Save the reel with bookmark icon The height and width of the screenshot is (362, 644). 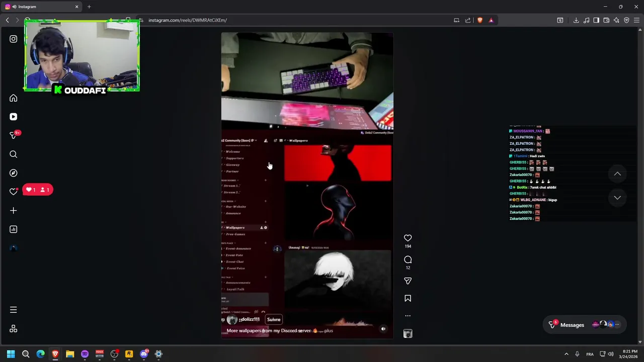point(408,299)
